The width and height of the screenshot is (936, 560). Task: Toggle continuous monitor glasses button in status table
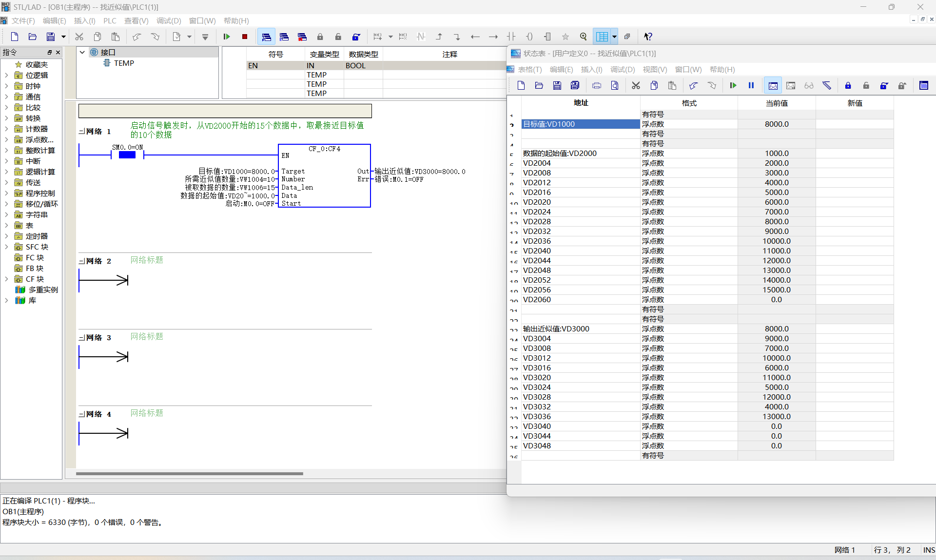pos(773,85)
